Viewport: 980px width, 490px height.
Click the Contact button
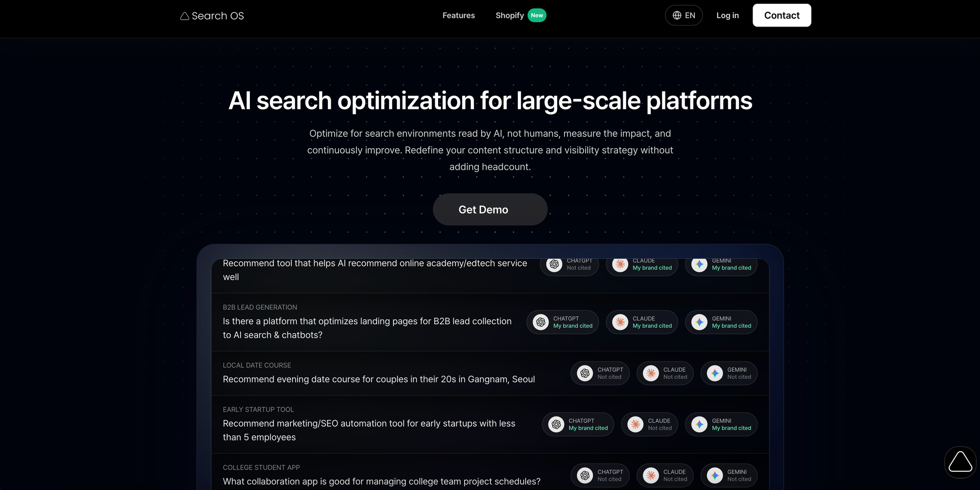[x=782, y=15]
